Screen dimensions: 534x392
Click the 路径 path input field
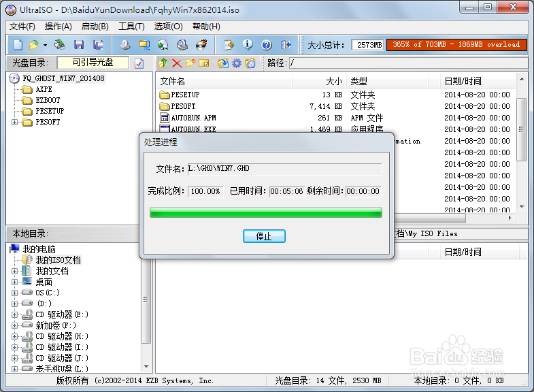point(409,63)
